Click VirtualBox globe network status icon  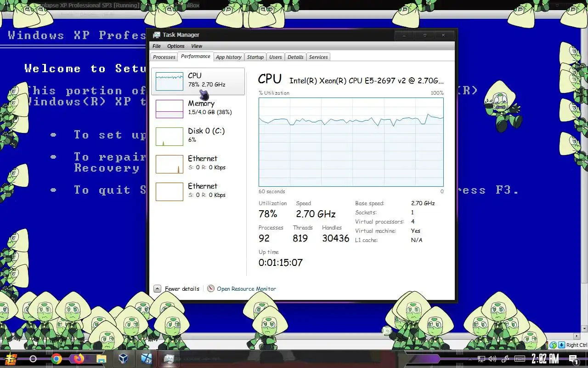(553, 345)
